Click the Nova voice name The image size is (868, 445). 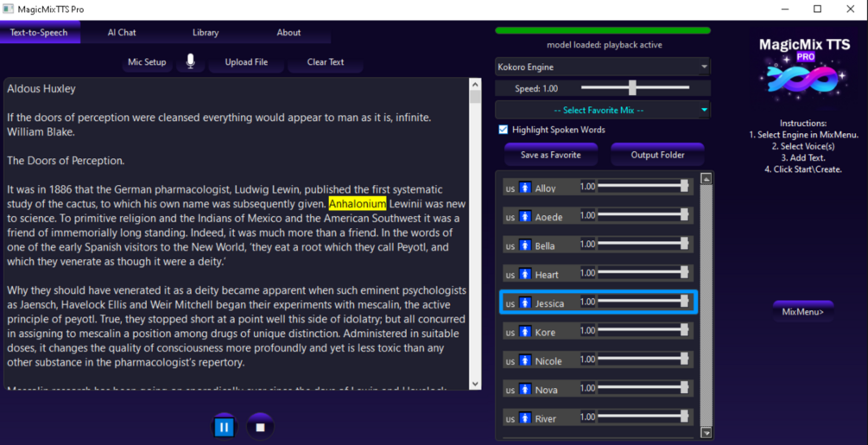tap(546, 390)
